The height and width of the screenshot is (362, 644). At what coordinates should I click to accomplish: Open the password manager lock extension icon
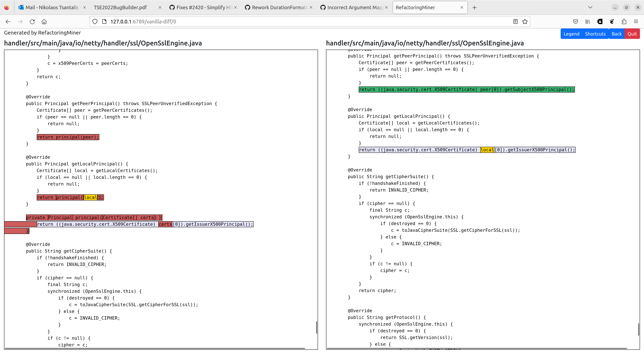coord(600,21)
